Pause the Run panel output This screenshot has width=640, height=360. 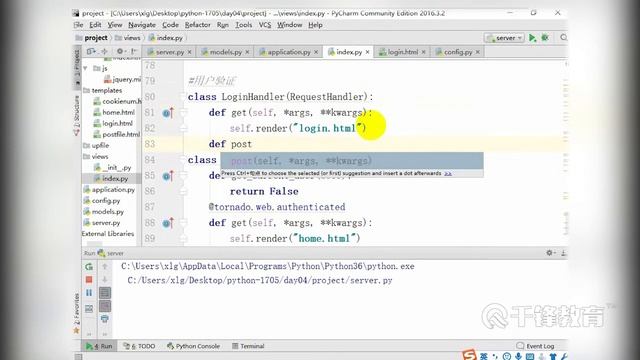[89, 293]
